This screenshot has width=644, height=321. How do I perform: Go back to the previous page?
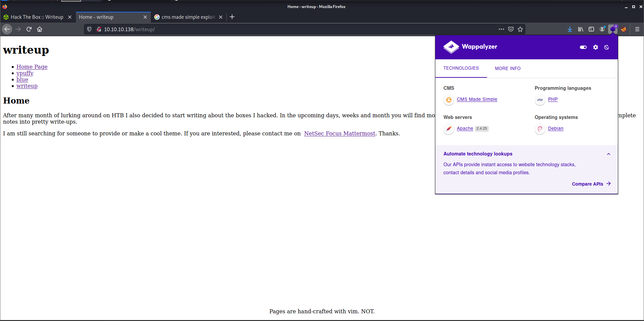pos(7,29)
